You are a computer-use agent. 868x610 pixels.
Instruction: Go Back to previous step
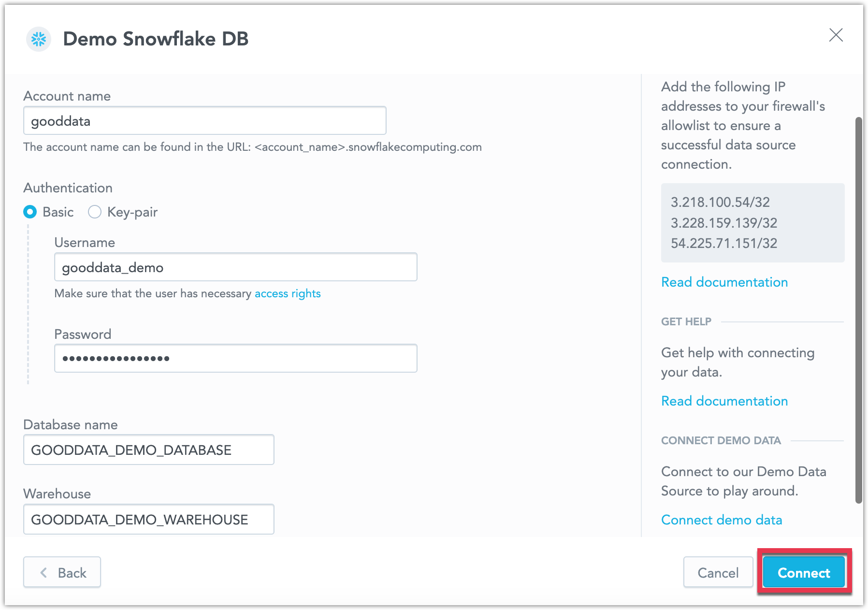coord(62,572)
